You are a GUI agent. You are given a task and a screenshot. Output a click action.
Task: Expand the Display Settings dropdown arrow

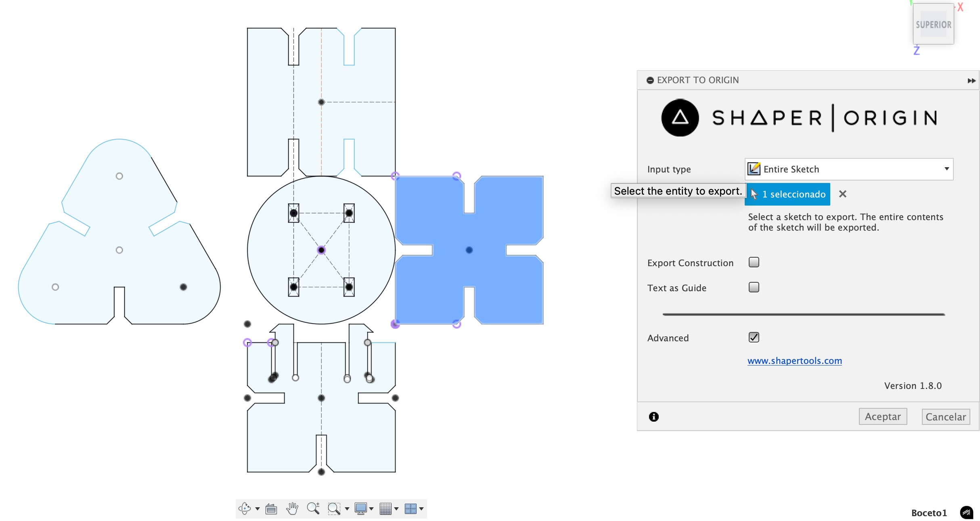tap(371, 509)
